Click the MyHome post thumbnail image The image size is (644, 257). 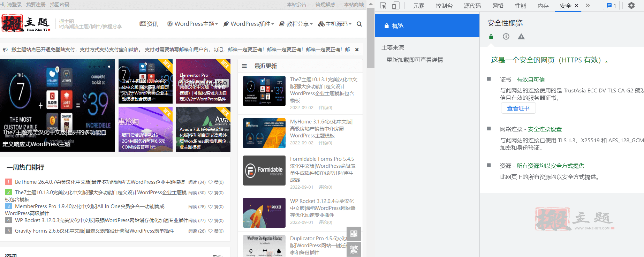coord(264,133)
